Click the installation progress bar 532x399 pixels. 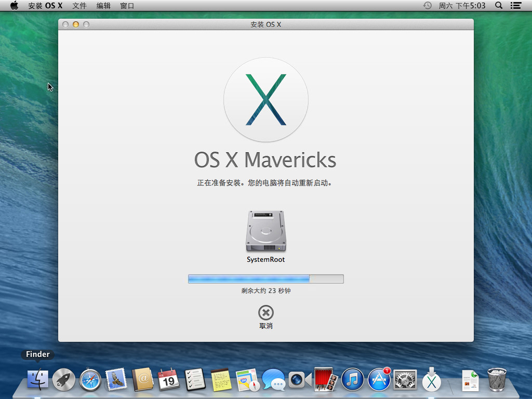pyautogui.click(x=265, y=279)
